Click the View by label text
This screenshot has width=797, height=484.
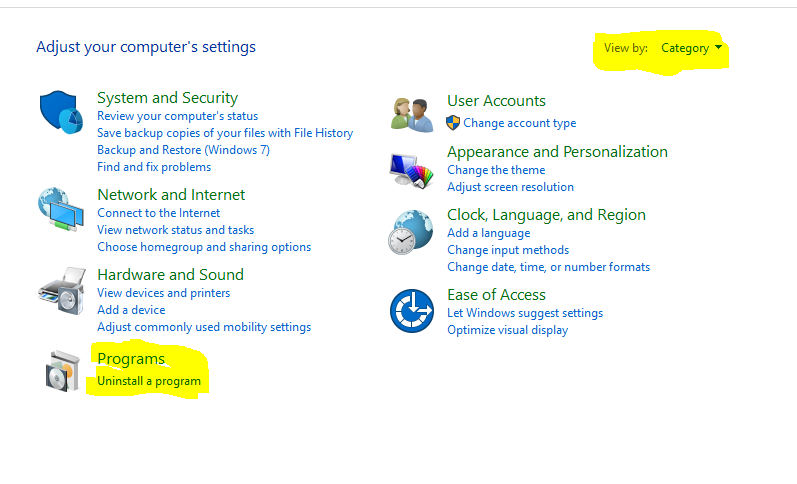[x=626, y=48]
